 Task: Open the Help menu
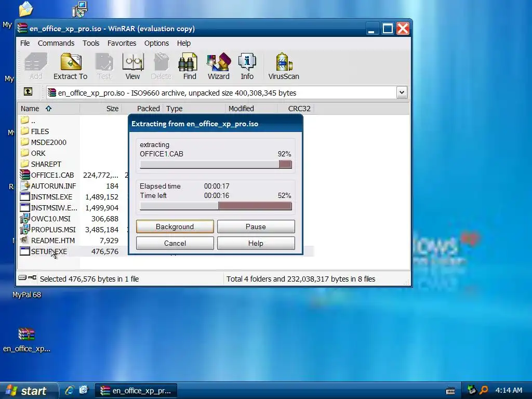click(183, 43)
